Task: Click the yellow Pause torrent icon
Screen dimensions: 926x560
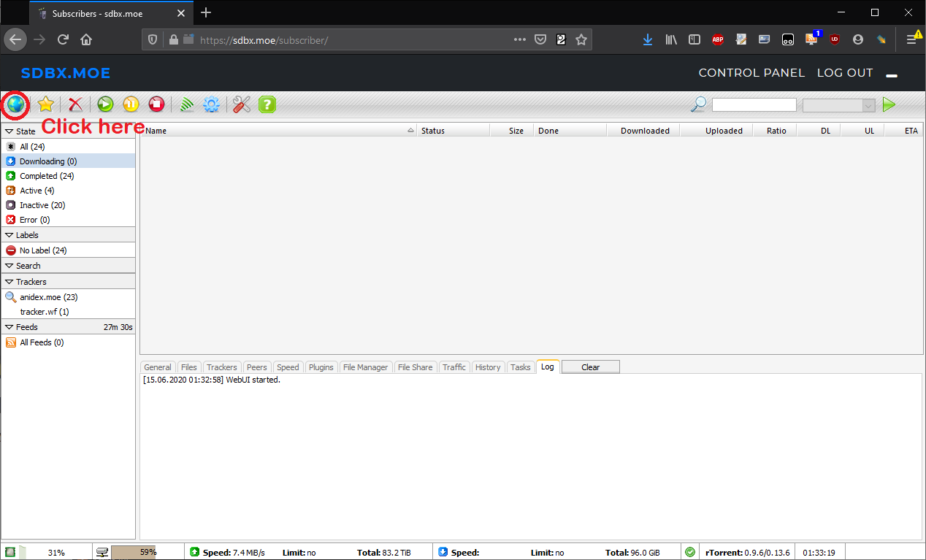Action: 131,105
